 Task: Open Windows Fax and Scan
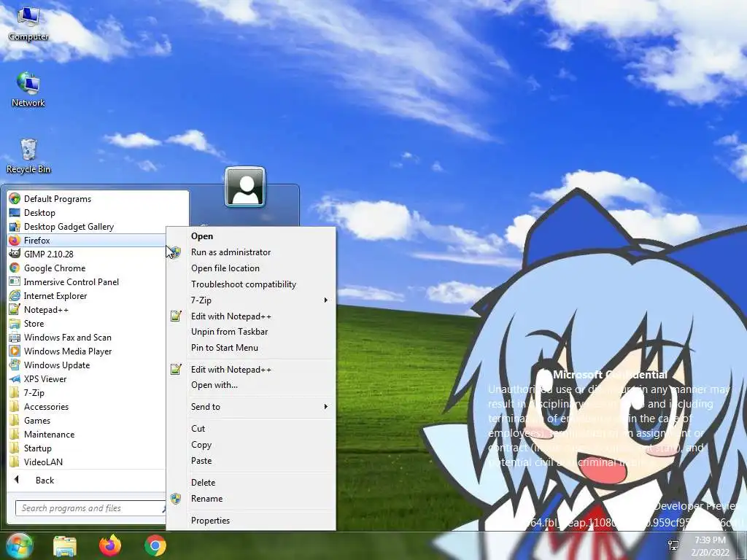click(68, 337)
